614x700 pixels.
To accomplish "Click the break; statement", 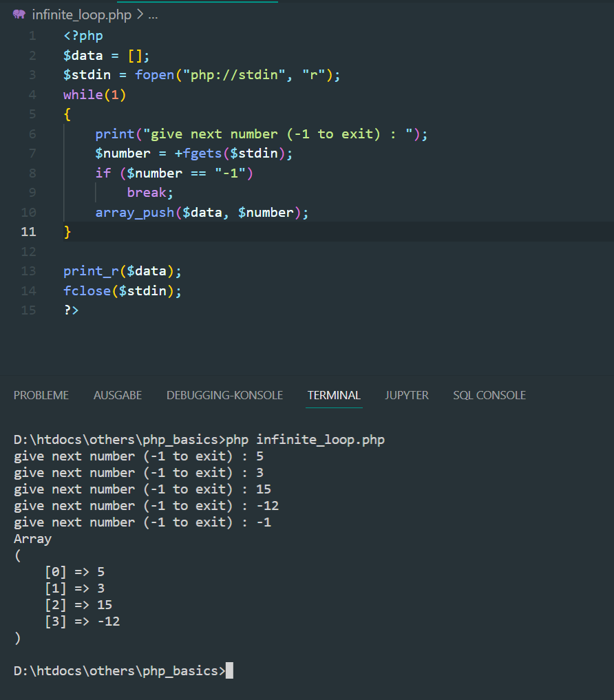I will click(x=150, y=193).
